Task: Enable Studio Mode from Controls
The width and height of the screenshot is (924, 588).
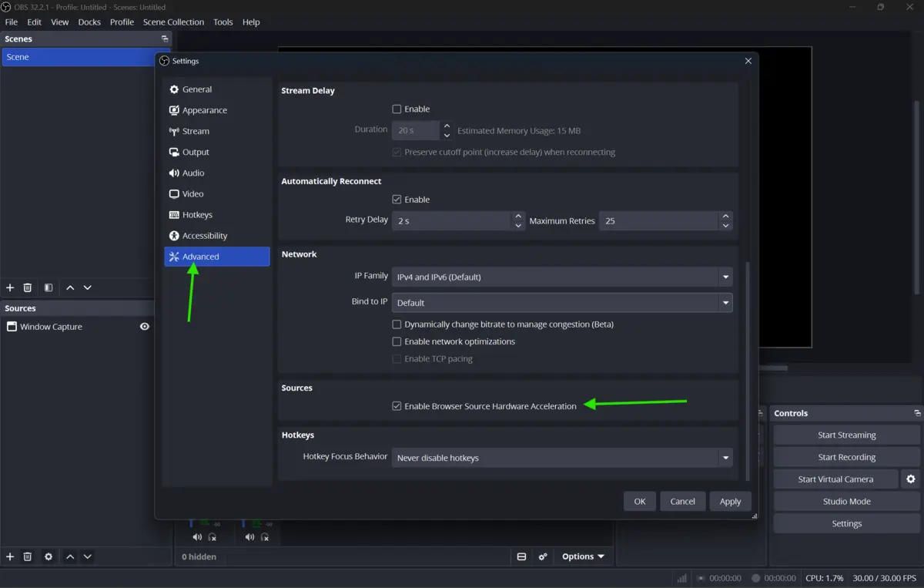Action: 847,502
